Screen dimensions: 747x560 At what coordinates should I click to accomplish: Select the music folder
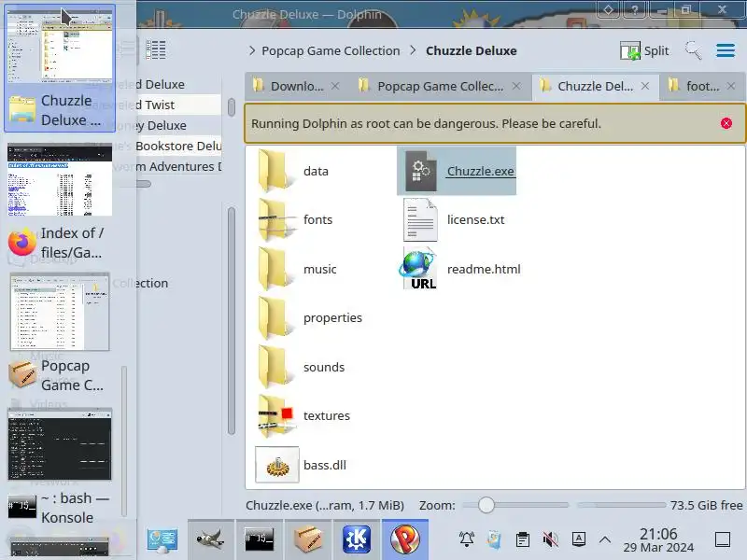pyautogui.click(x=297, y=270)
